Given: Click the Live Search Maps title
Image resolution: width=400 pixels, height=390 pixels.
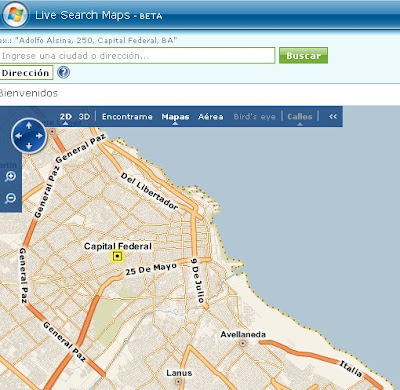Looking at the screenshot, I should (99, 15).
